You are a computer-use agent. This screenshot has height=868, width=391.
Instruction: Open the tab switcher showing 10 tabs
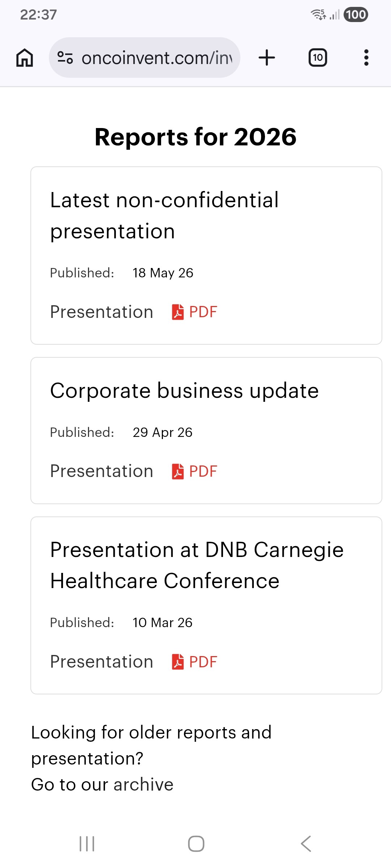318,58
